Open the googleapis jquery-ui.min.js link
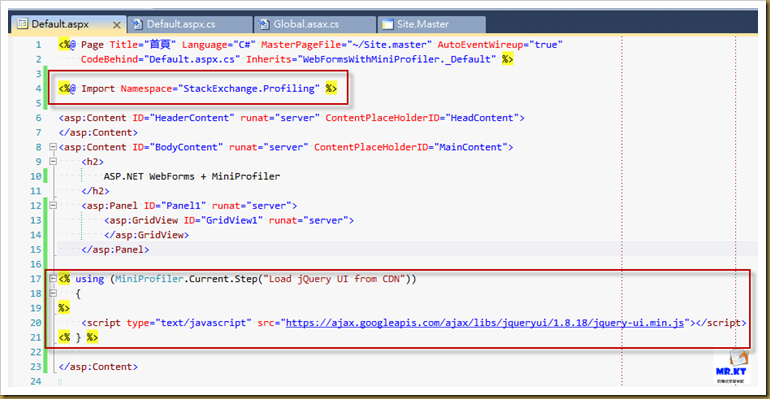The image size is (770, 399). [485, 323]
